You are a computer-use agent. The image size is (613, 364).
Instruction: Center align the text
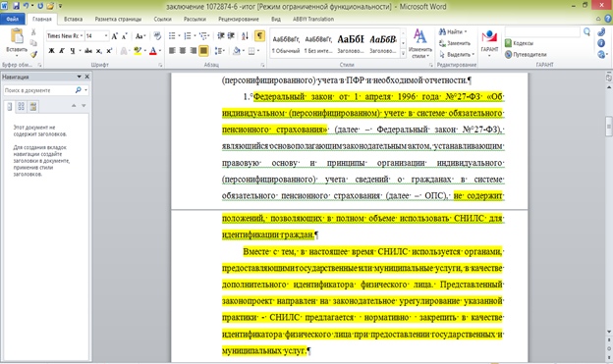coord(183,51)
